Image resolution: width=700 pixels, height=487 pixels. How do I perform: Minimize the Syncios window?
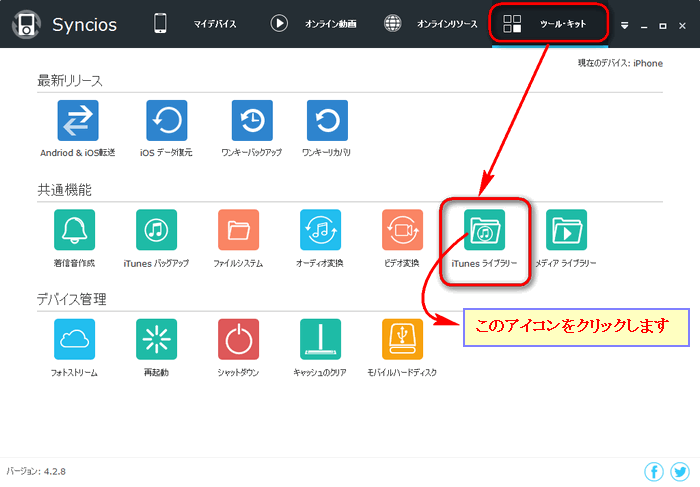coord(644,26)
